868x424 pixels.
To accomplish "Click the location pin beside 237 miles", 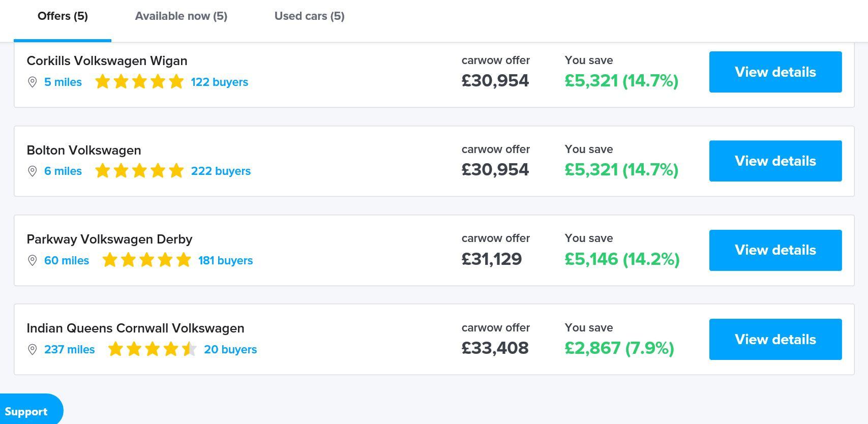I will [32, 350].
